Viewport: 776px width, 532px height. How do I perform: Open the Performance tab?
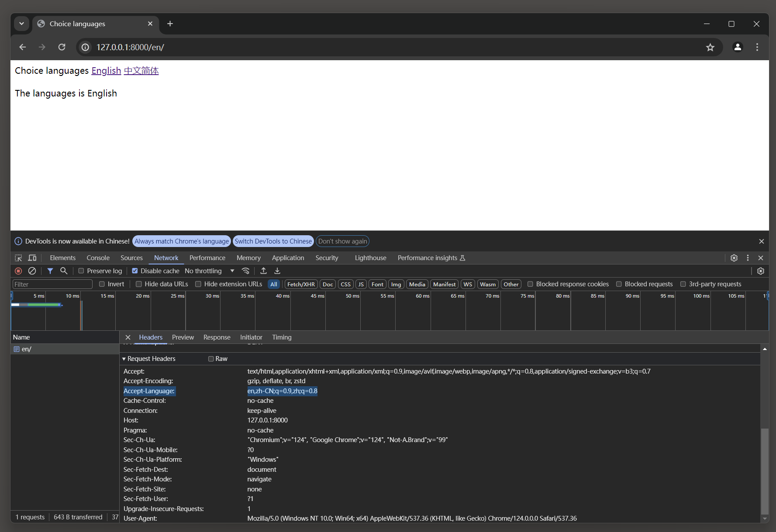[207, 258]
